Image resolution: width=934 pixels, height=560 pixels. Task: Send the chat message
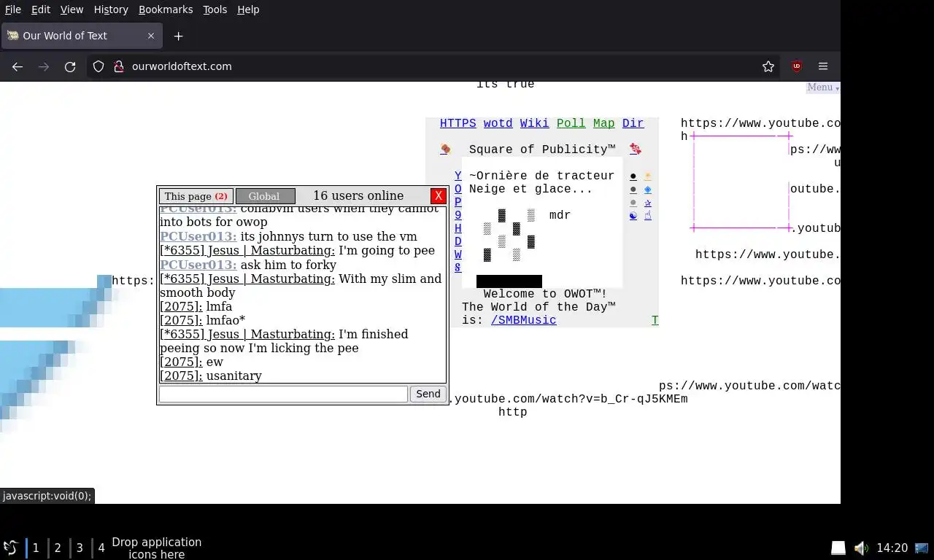tap(428, 394)
